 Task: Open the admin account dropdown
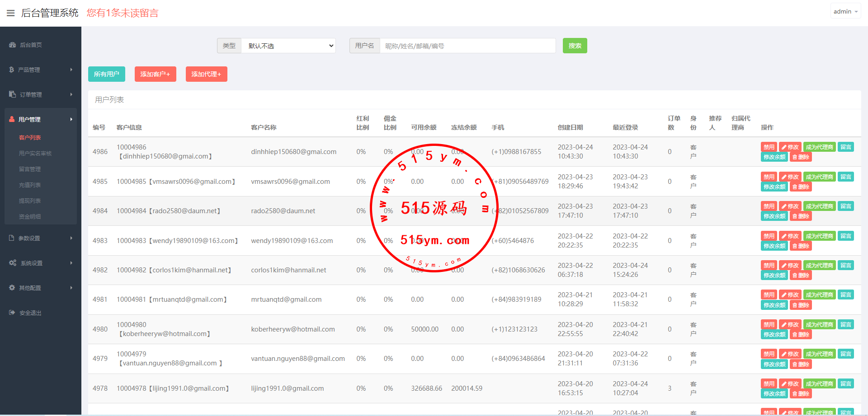[x=845, y=11]
